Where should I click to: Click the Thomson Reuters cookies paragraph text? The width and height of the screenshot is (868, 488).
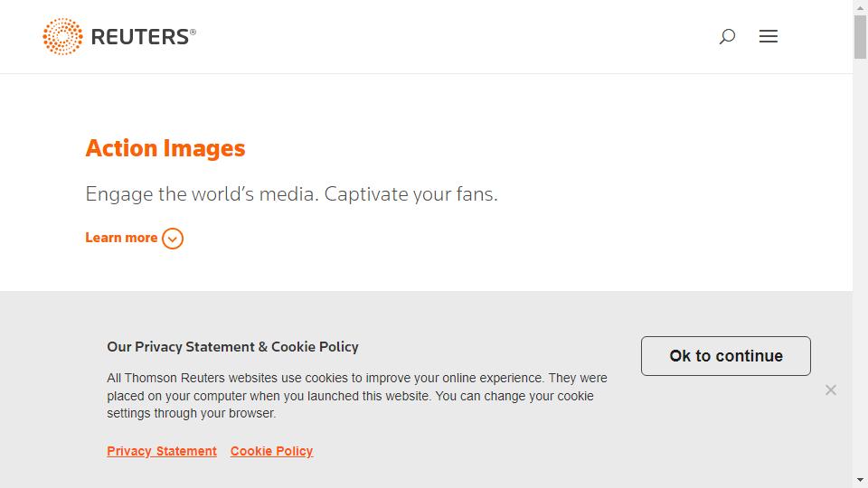click(x=357, y=396)
